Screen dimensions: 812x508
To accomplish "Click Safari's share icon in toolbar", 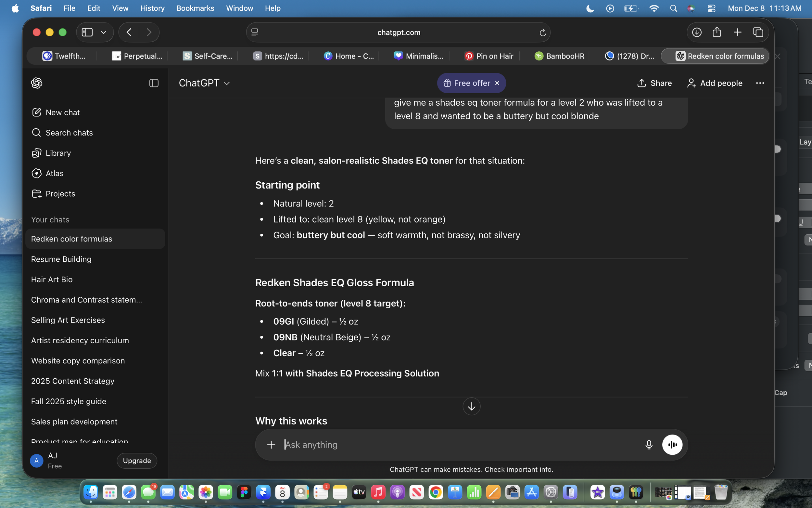I will pyautogui.click(x=717, y=32).
